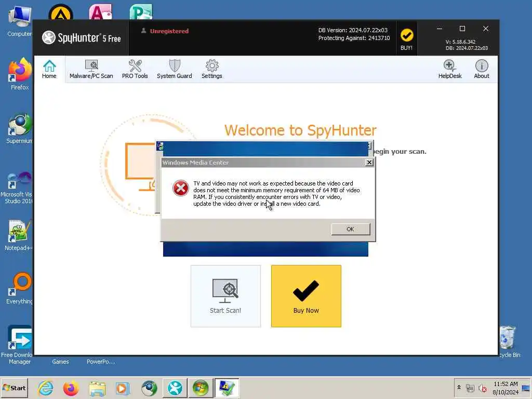
Task: Close the SpyHunter window
Action: pos(486,29)
